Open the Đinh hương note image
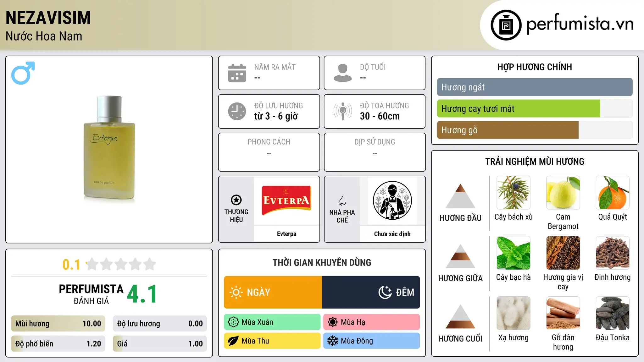Image resolution: width=644 pixels, height=362 pixels. 613,253
